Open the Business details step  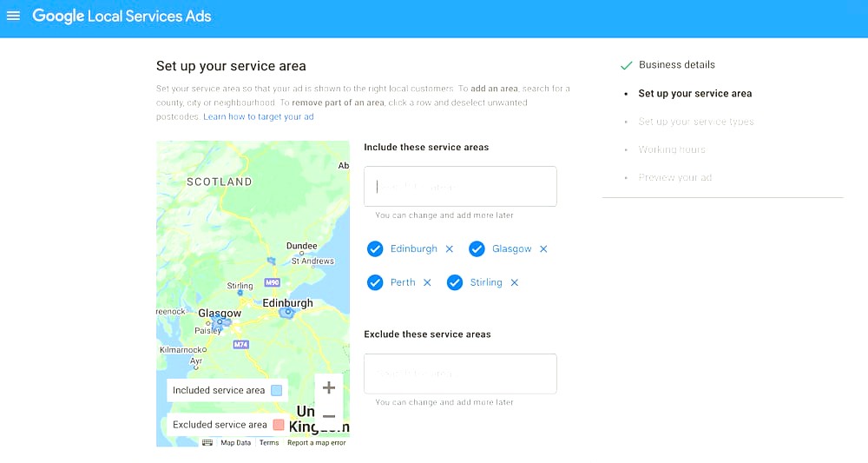click(x=676, y=65)
